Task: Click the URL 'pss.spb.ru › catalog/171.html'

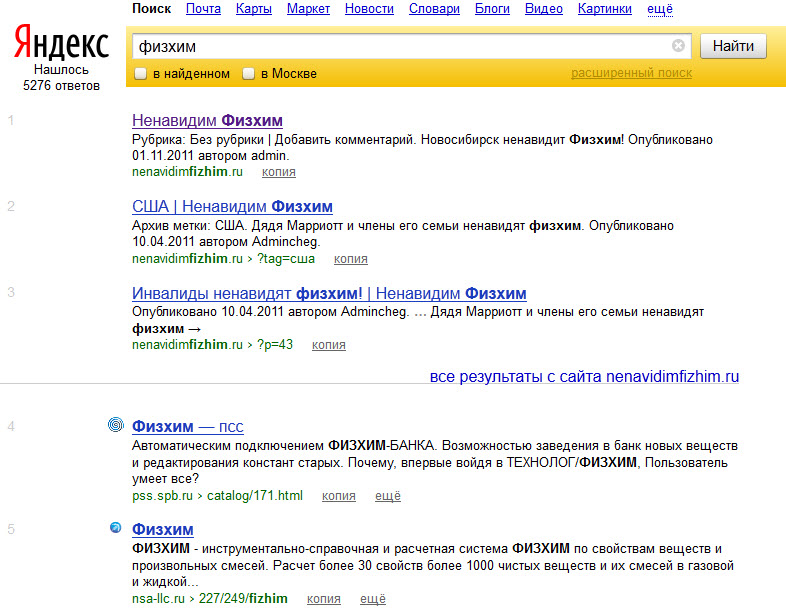Action: [x=218, y=496]
